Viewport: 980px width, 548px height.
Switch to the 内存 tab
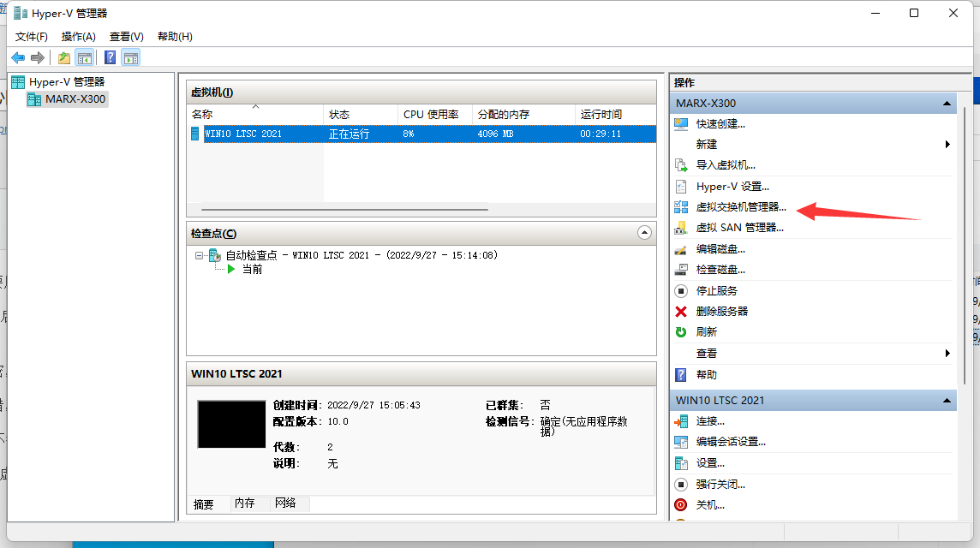pos(245,503)
